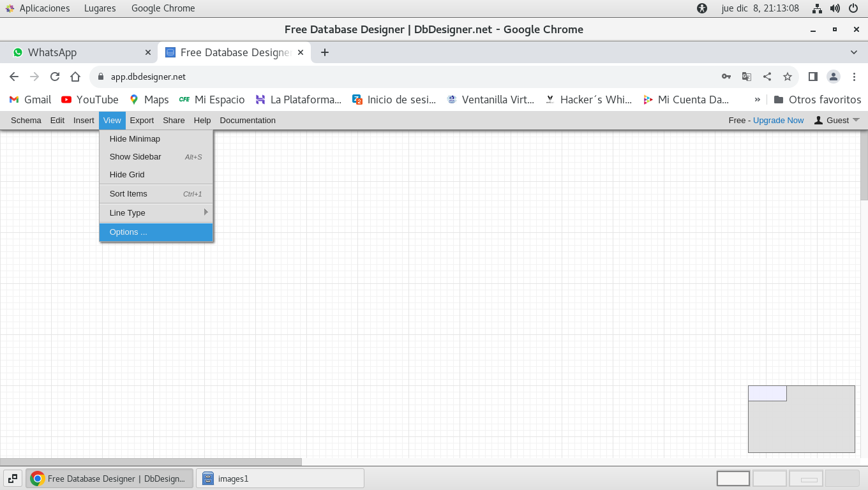Click the share icon in address bar
868x490 pixels.
click(767, 77)
